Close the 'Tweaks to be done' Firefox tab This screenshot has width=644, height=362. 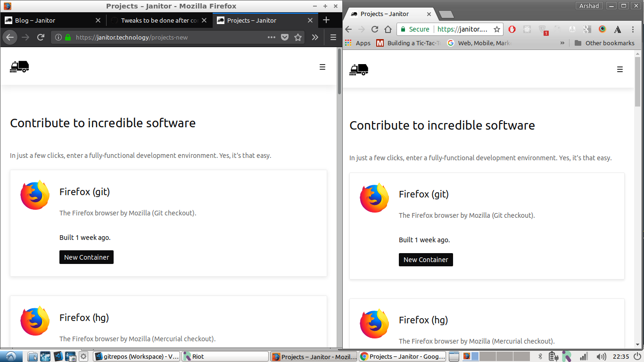pos(204,20)
